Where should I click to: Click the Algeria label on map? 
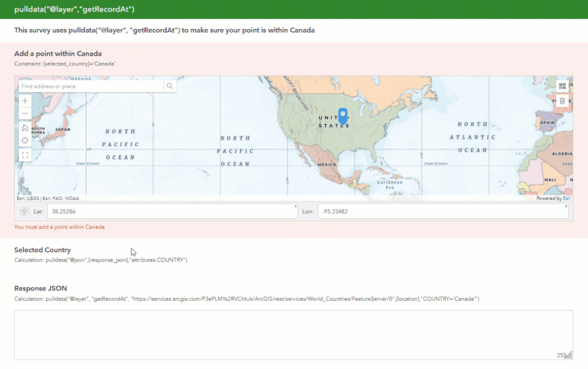coord(561,154)
